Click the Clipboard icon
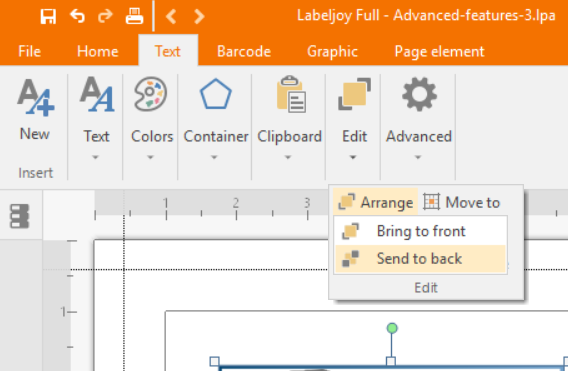The width and height of the screenshot is (568, 371). pyautogui.click(x=291, y=94)
